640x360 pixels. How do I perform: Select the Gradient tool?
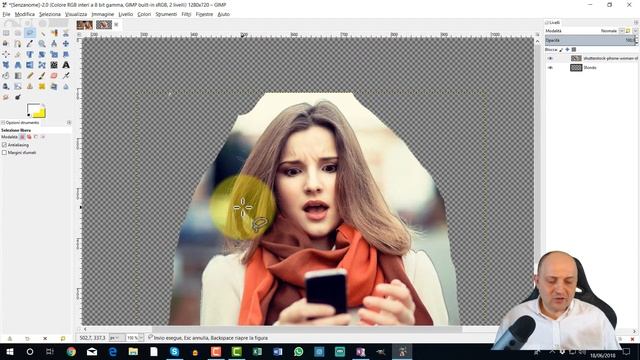click(x=18, y=76)
